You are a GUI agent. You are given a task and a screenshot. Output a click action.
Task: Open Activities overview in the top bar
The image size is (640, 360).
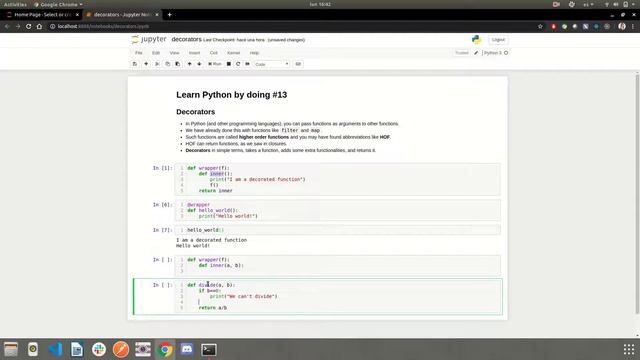pos(15,4)
